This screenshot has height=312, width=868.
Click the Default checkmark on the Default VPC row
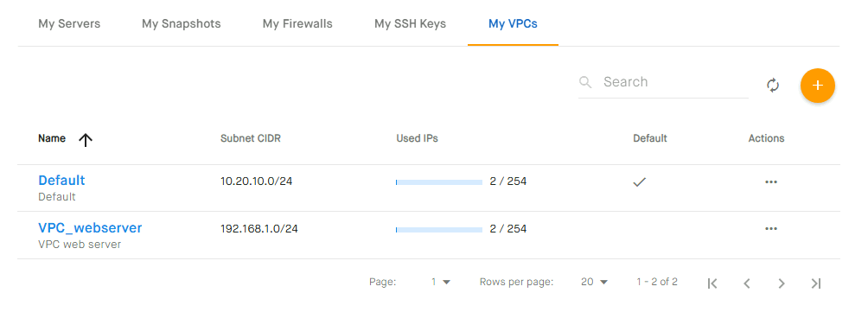point(640,182)
